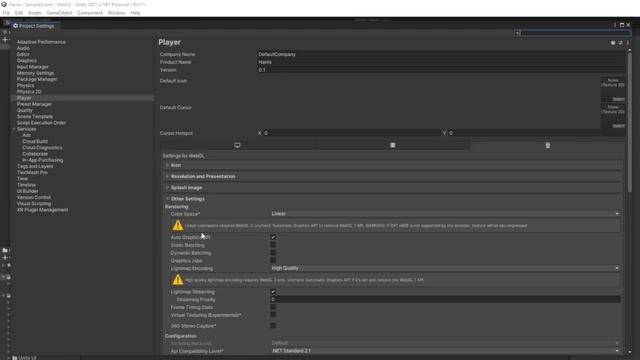Click the Product Name input field
The width and height of the screenshot is (640, 360).
pos(440,62)
